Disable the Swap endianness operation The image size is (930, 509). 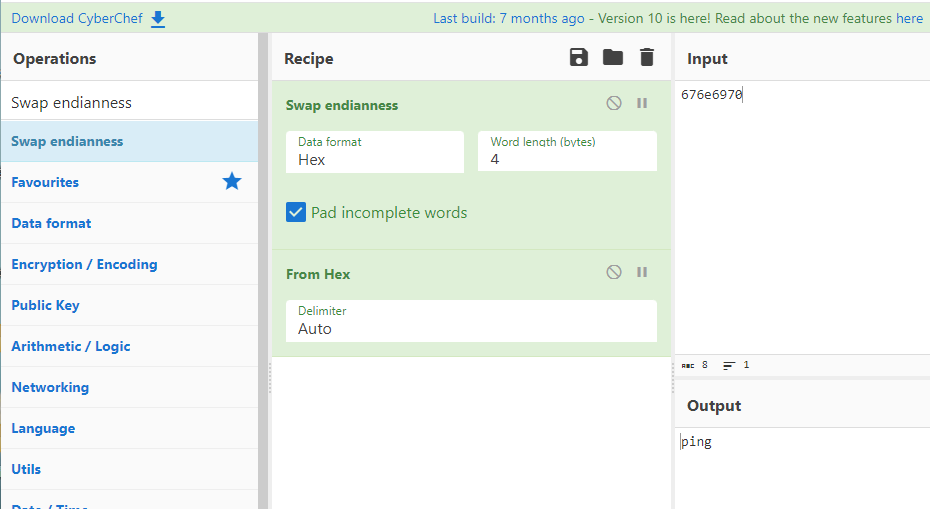[x=614, y=103]
